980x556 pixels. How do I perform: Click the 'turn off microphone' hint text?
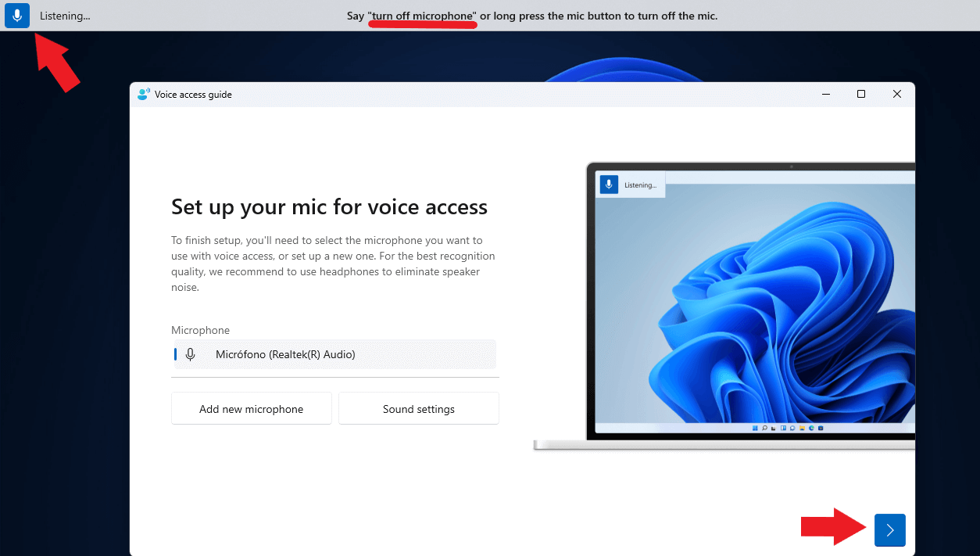(422, 16)
